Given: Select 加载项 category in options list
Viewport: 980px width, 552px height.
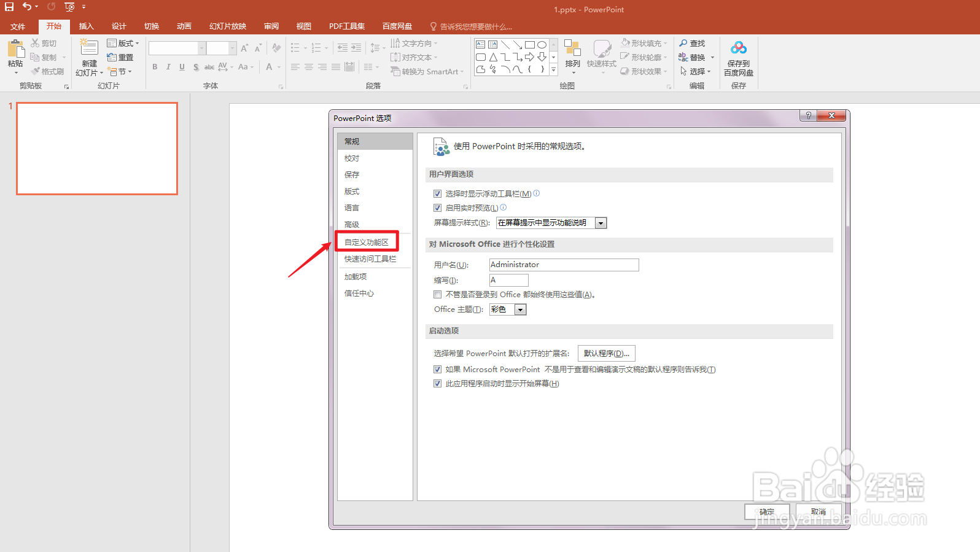Looking at the screenshot, I should (x=356, y=276).
